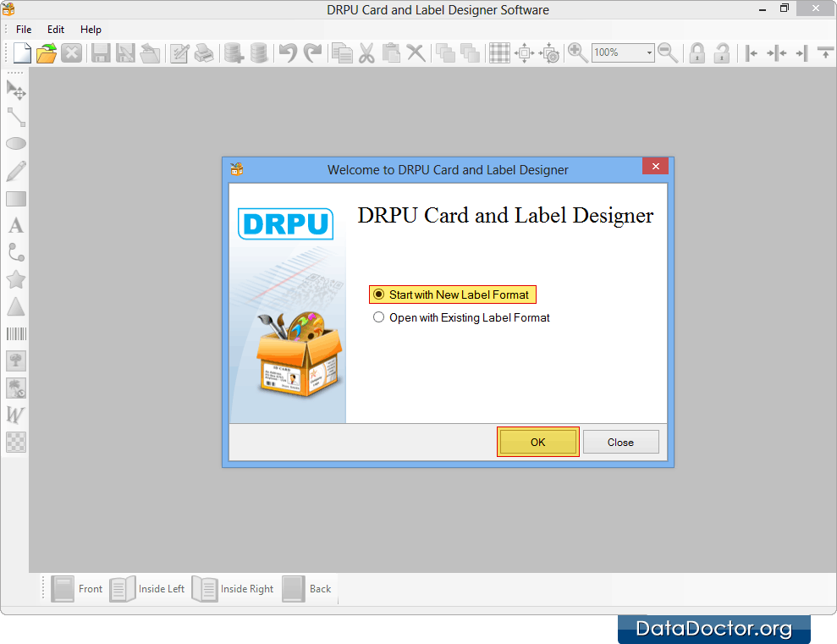Click the open padlock Unlock icon

pyautogui.click(x=722, y=52)
